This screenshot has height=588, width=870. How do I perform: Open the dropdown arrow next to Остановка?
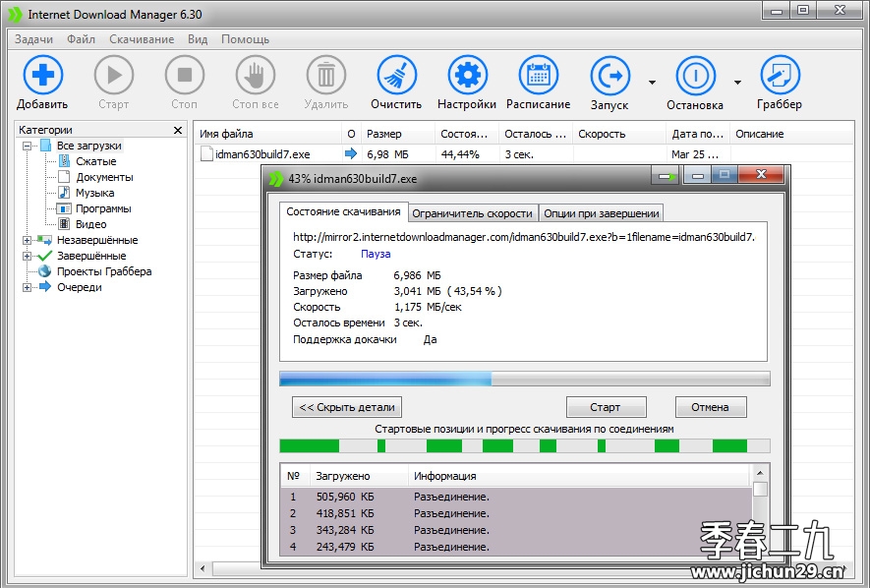click(x=737, y=82)
